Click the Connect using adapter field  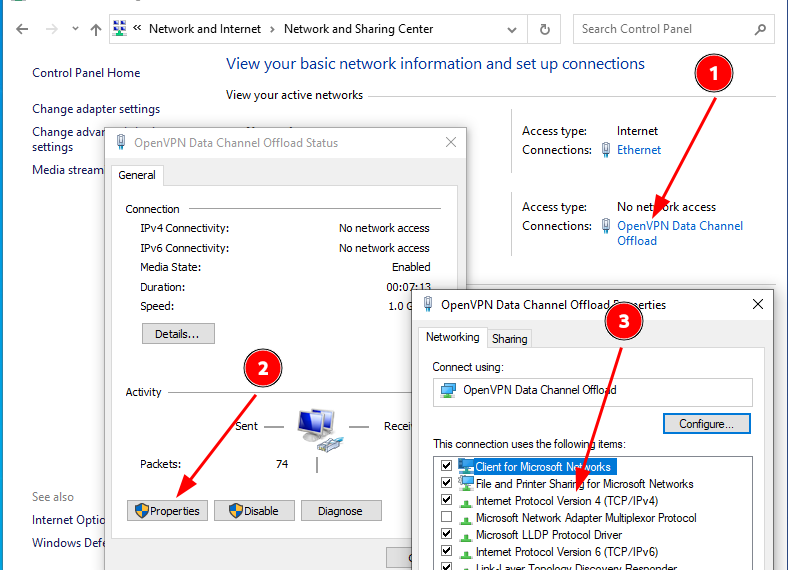[593, 392]
